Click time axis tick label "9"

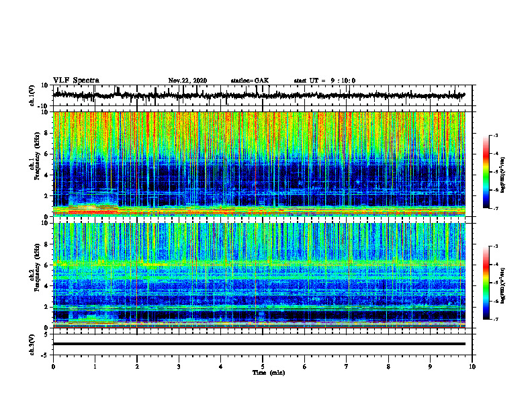coord(430,367)
